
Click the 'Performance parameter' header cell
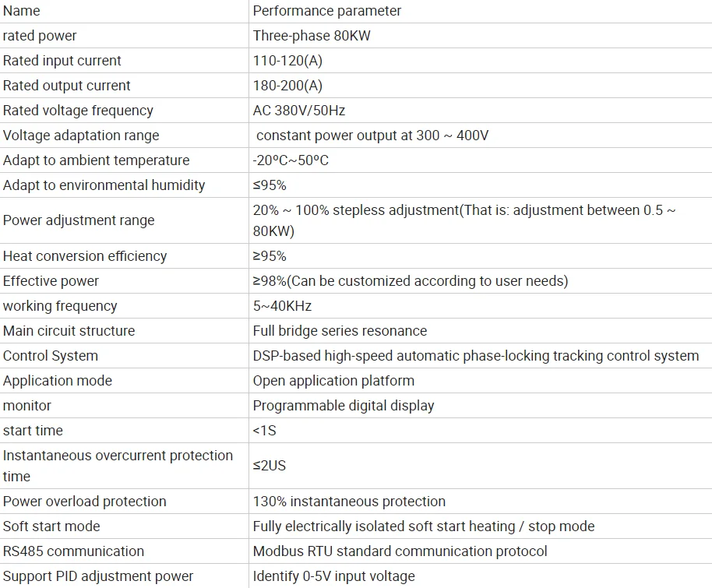[x=327, y=11]
